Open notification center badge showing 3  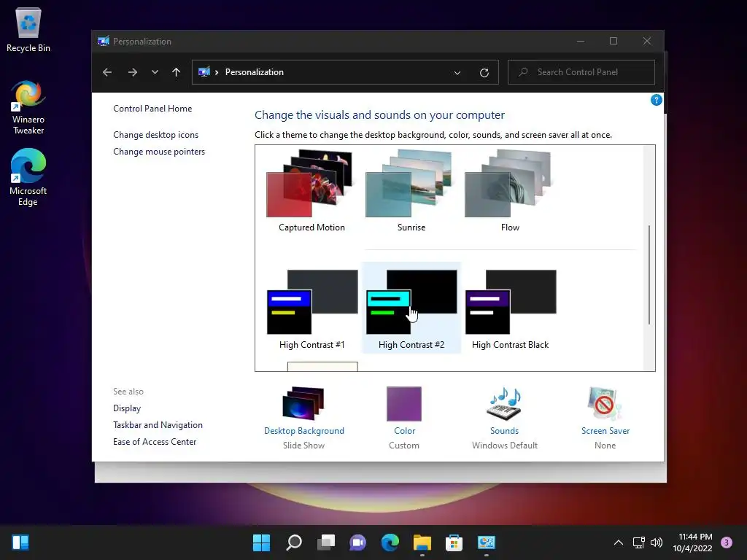pos(727,542)
